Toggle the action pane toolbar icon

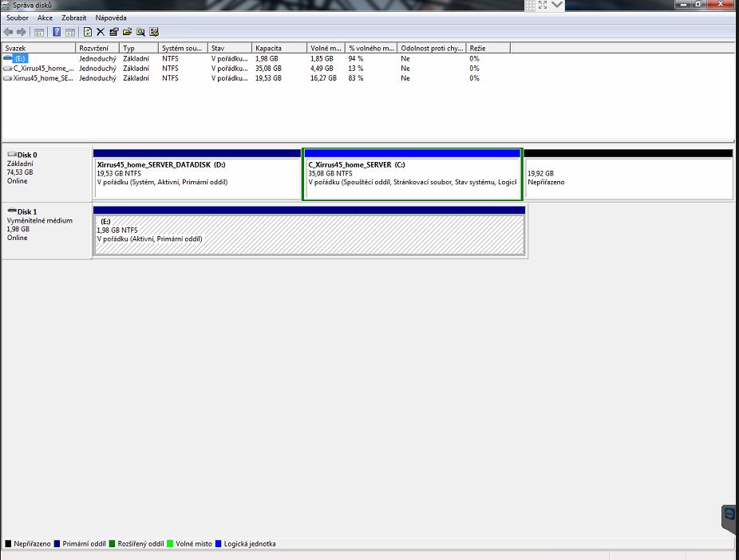click(69, 32)
